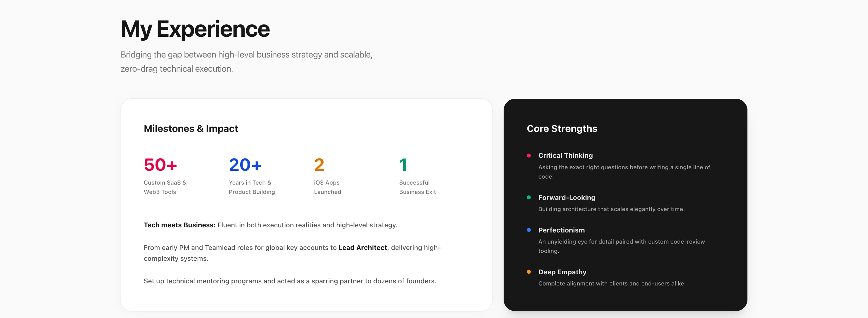Click the red dot beside Critical Thinking
The image size is (868, 318).
point(529,155)
